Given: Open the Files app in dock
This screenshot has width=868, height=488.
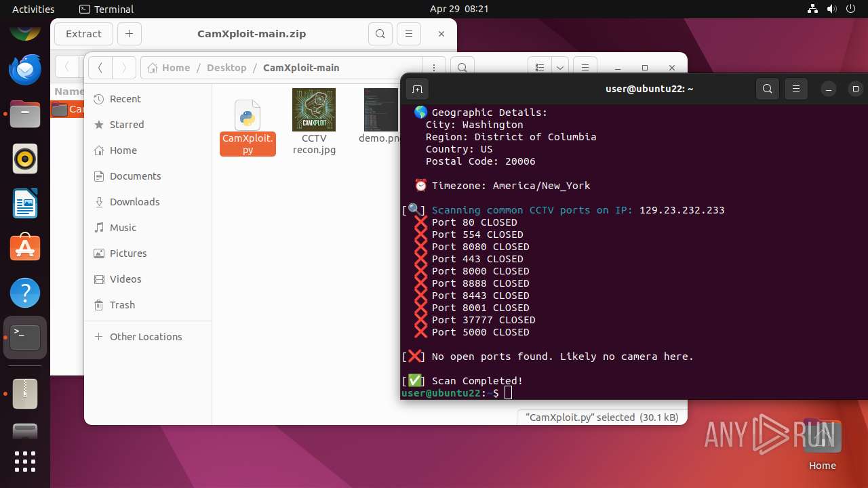Looking at the screenshot, I should tap(25, 113).
